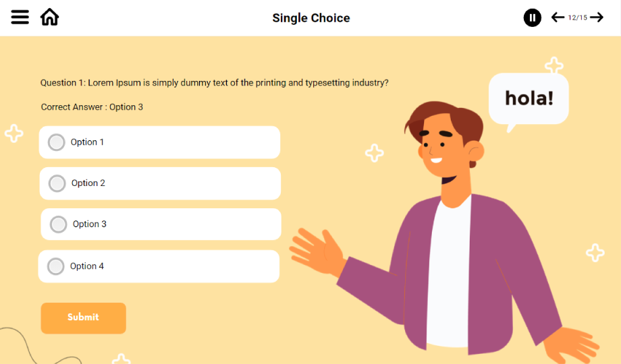Open the hamburger menu
This screenshot has height=364, width=621.
tap(20, 18)
